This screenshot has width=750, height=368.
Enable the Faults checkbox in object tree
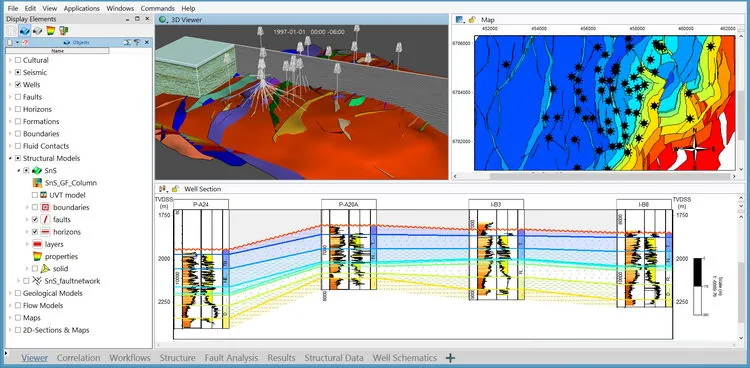pyautogui.click(x=18, y=97)
